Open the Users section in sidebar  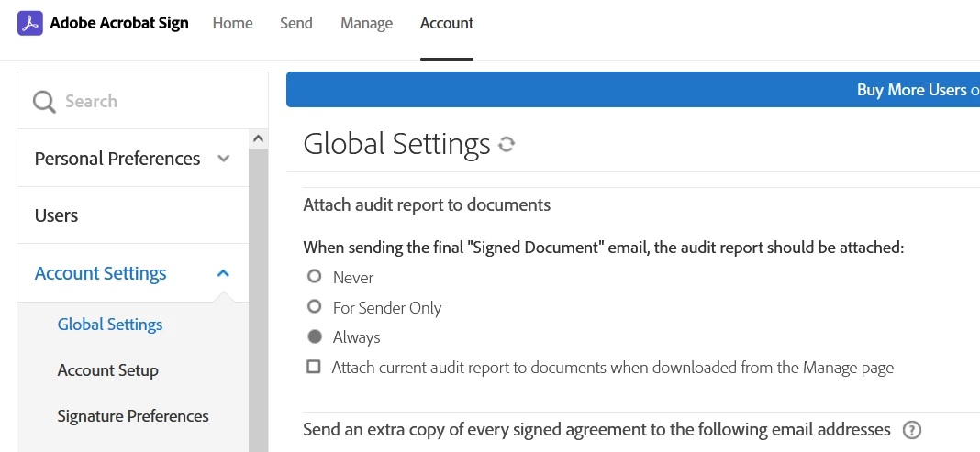(57, 215)
